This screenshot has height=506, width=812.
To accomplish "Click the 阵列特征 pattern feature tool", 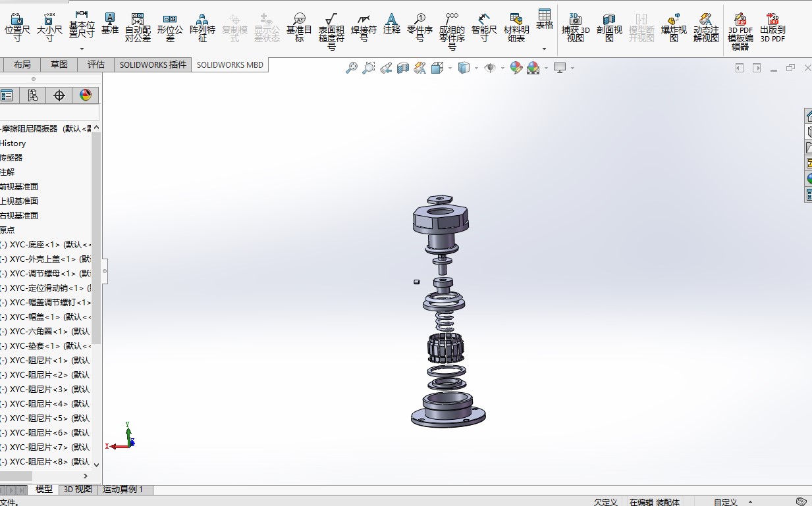I will point(202,27).
